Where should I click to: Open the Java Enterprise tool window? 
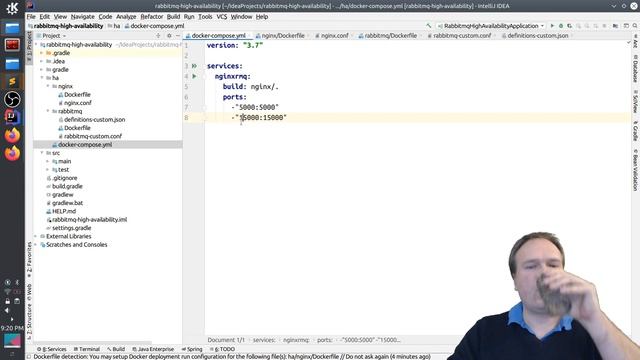coord(153,349)
